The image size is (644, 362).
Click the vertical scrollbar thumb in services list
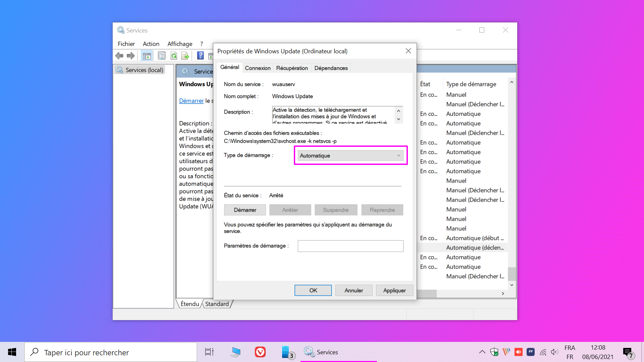512,274
